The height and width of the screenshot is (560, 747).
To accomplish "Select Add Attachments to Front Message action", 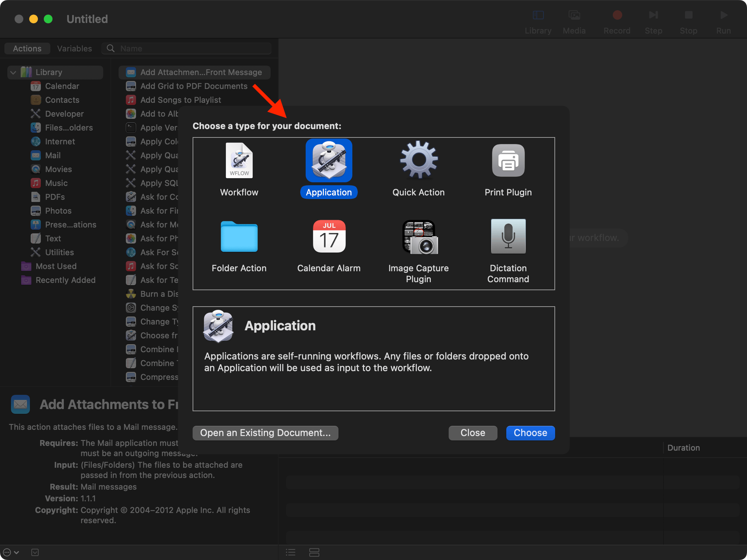I will [x=194, y=72].
